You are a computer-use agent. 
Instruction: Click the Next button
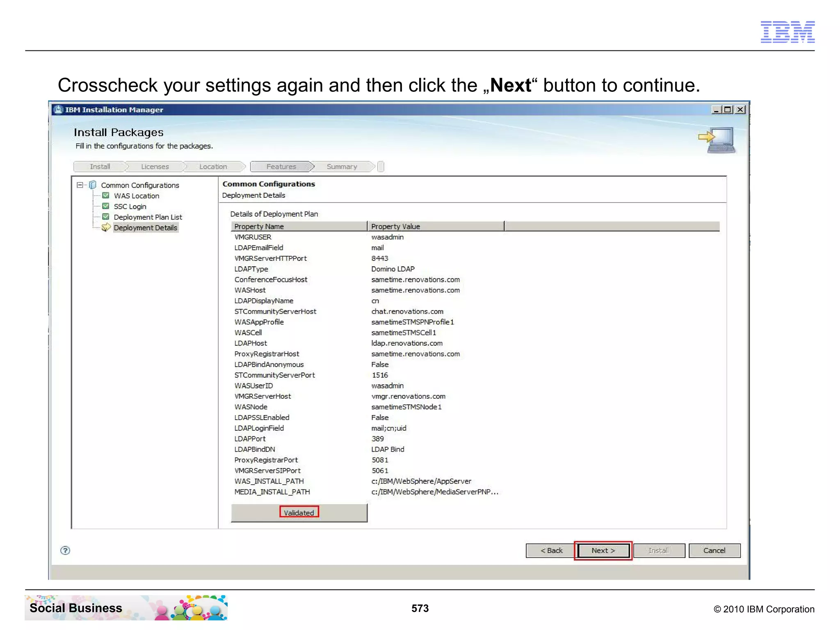point(603,550)
